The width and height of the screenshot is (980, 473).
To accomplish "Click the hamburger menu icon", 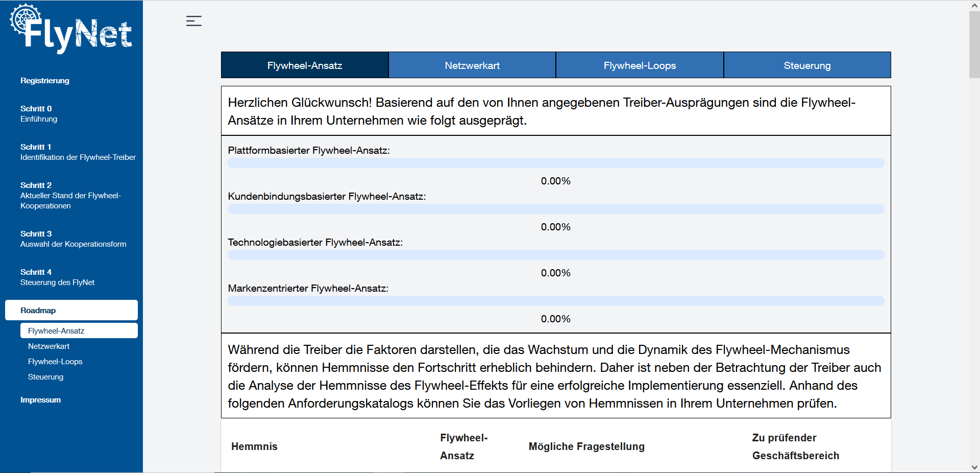I will 193,21.
